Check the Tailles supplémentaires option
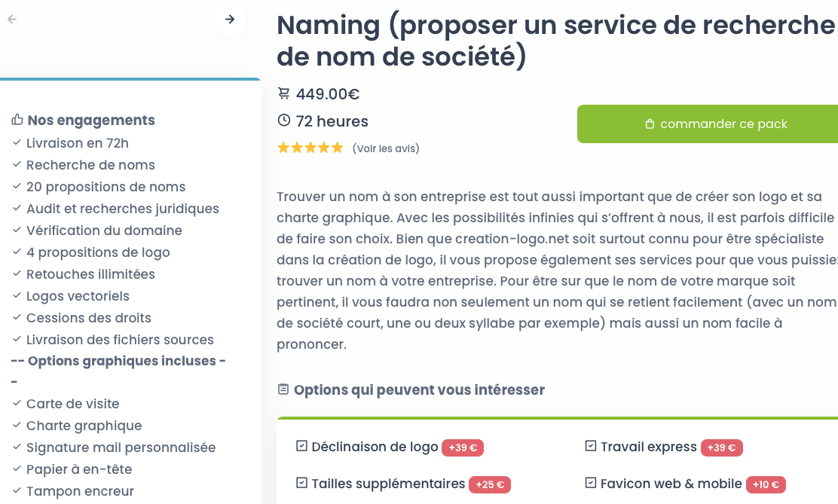The image size is (838, 504). pyautogui.click(x=301, y=483)
